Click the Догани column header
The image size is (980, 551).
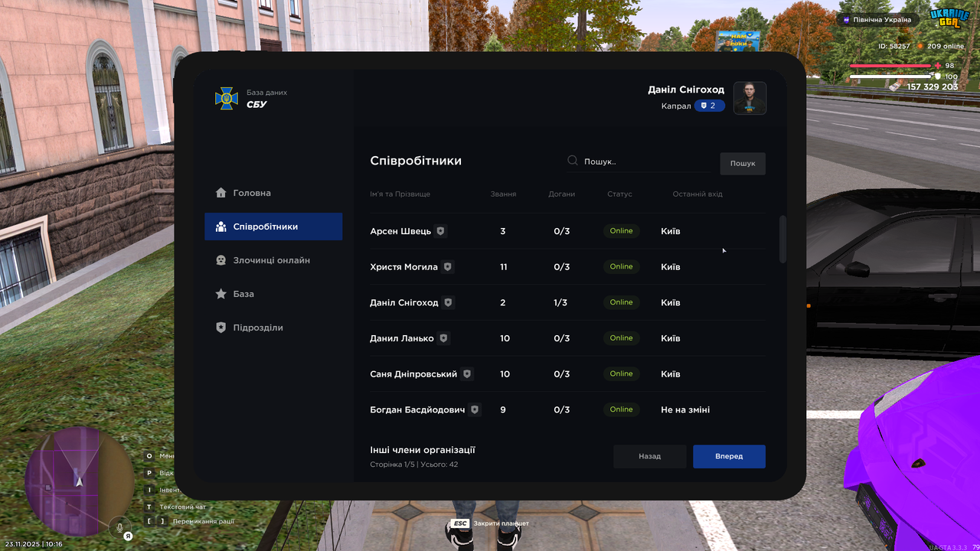click(562, 194)
